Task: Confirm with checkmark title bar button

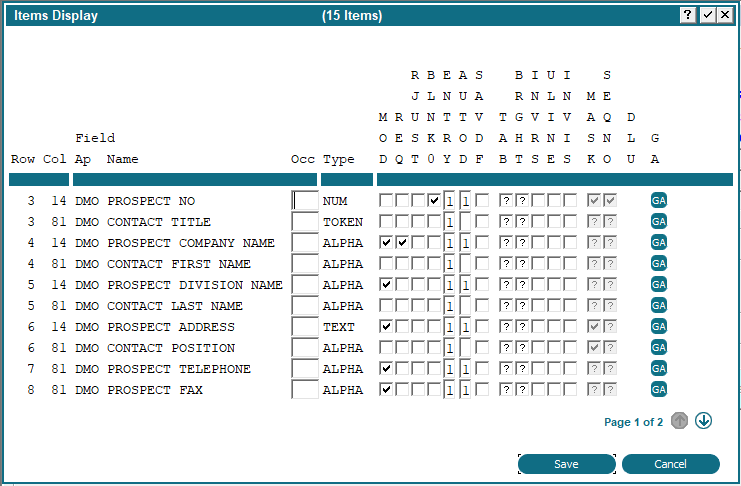Action: [707, 15]
